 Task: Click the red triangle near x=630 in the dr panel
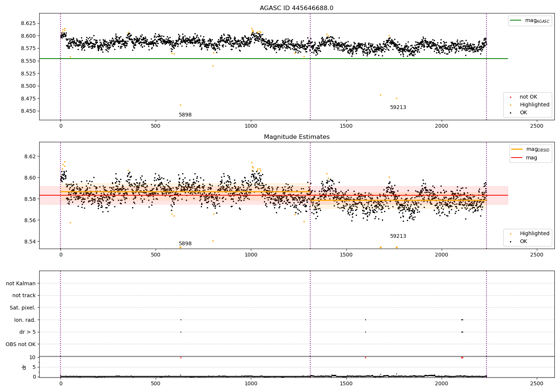point(181,357)
